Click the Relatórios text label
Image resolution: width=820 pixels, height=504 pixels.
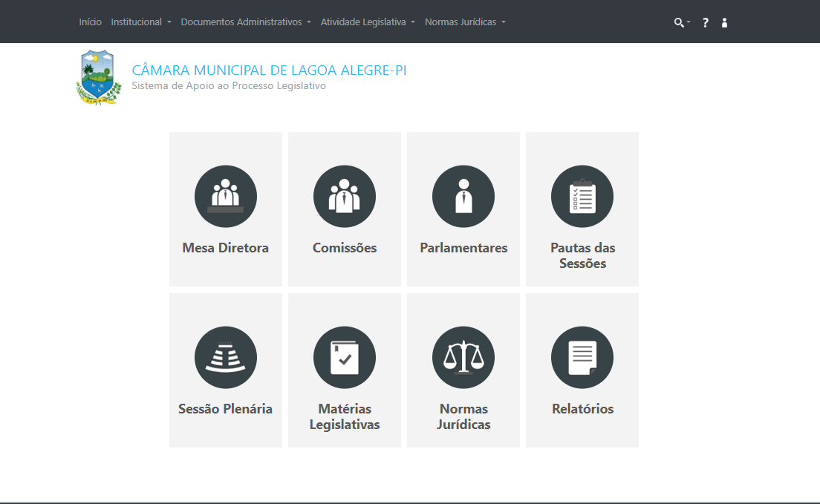click(x=582, y=409)
